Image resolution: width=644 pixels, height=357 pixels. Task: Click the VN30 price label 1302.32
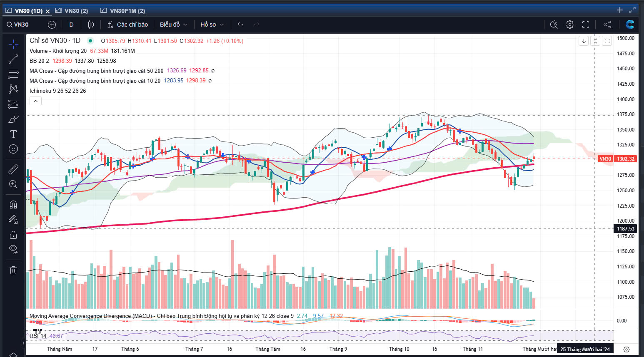click(617, 159)
